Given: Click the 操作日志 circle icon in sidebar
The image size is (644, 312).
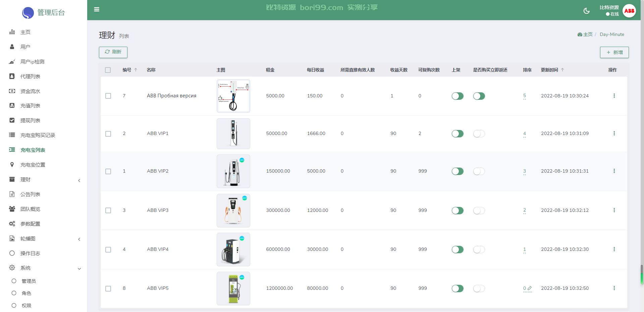Looking at the screenshot, I should point(12,253).
